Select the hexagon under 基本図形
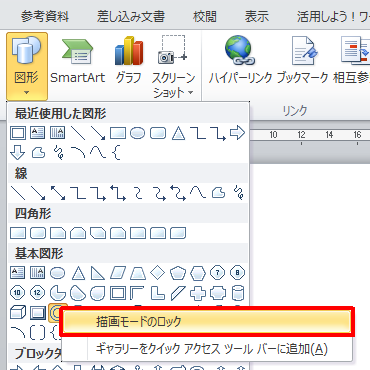This screenshot has width=370, height=370. click(x=198, y=273)
